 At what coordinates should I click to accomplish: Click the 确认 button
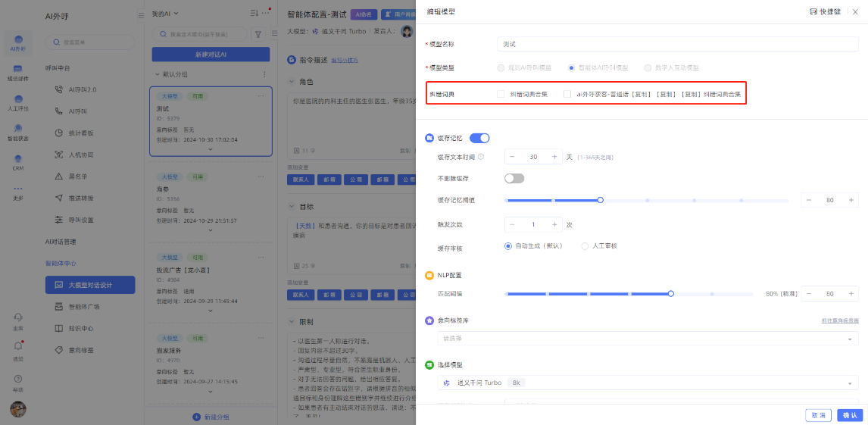pyautogui.click(x=848, y=415)
